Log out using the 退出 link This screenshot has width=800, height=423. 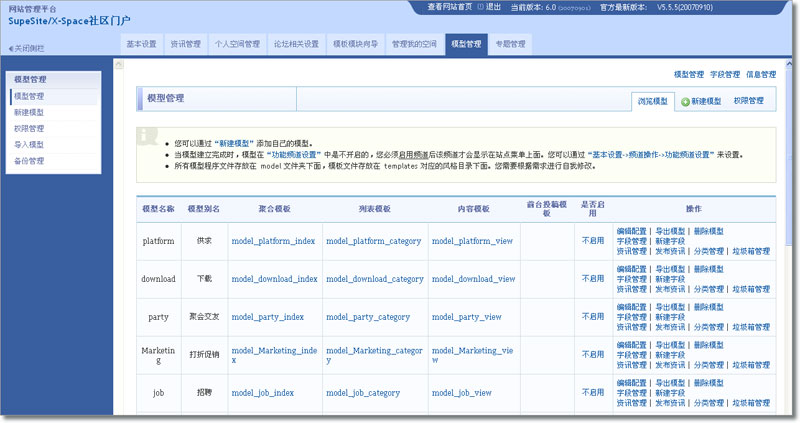click(493, 7)
